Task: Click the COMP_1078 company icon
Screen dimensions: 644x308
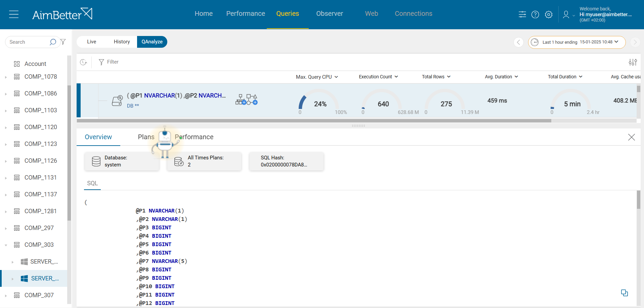Action: click(17, 77)
